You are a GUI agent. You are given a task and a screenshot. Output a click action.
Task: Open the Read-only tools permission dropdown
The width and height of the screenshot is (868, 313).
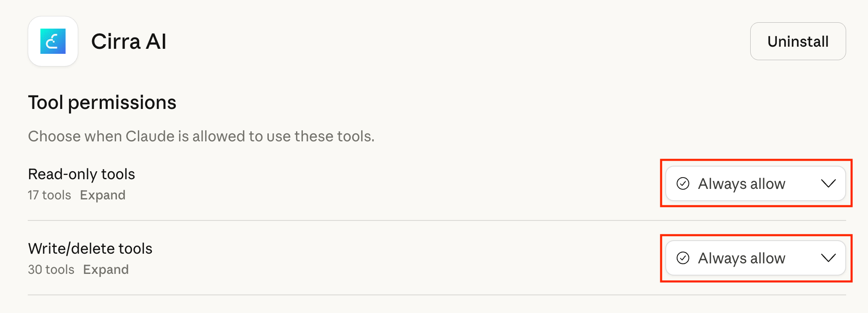pyautogui.click(x=755, y=183)
